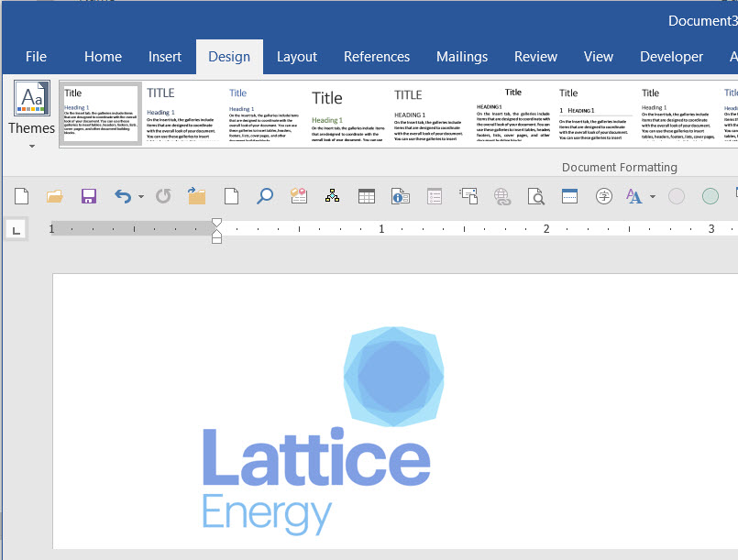Select the Design tab
This screenshot has width=738, height=560.
pyautogui.click(x=229, y=57)
